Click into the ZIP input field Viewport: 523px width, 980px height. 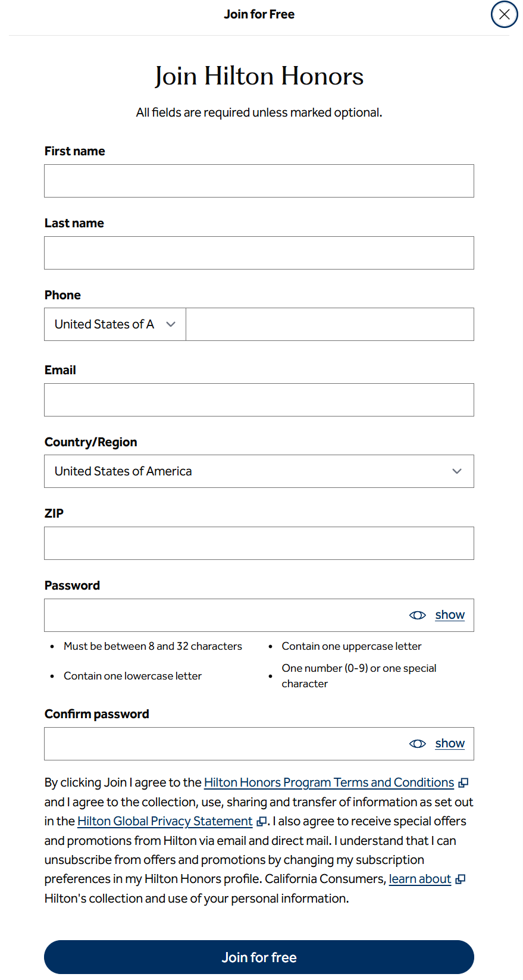click(259, 543)
